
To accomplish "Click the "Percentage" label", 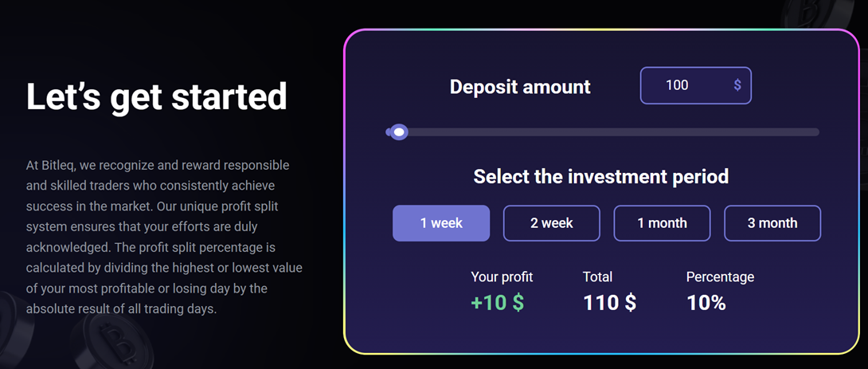I will 720,277.
